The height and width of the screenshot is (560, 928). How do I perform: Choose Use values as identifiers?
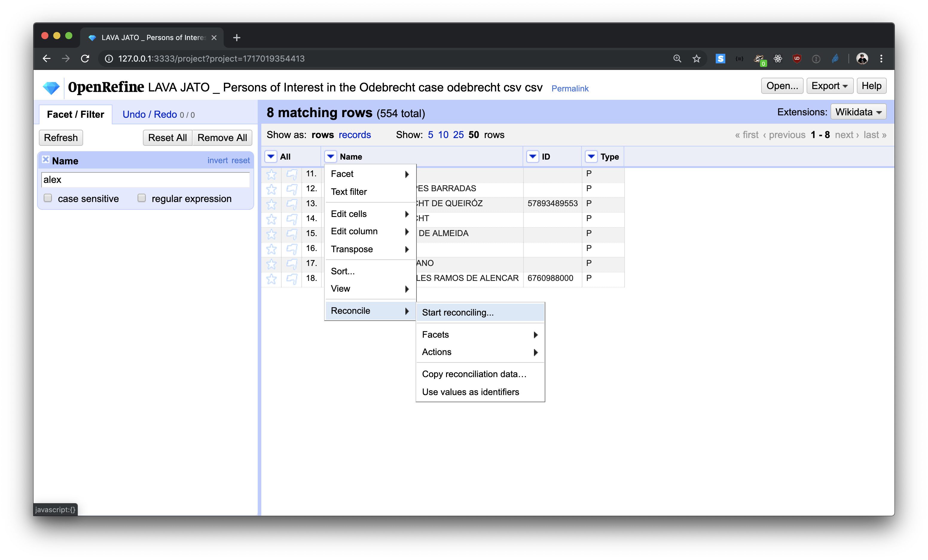click(480, 392)
